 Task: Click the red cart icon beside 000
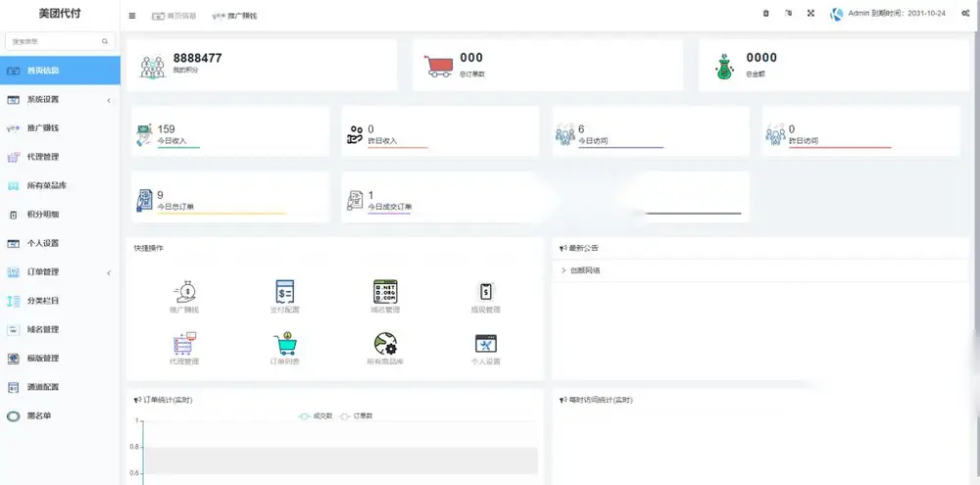pyautogui.click(x=439, y=67)
